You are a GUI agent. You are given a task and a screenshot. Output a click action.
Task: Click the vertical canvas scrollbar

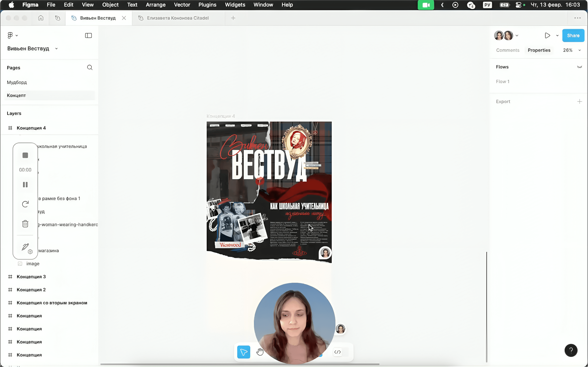(x=486, y=307)
